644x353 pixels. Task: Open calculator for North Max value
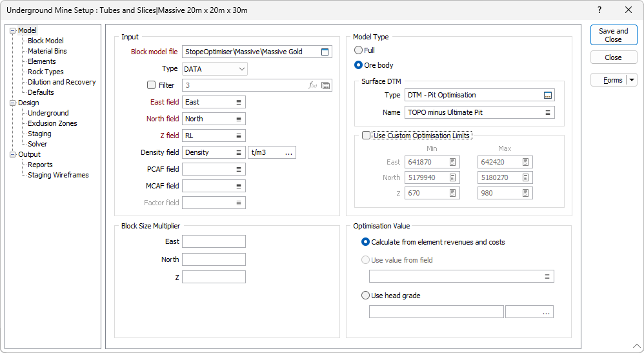pos(525,177)
